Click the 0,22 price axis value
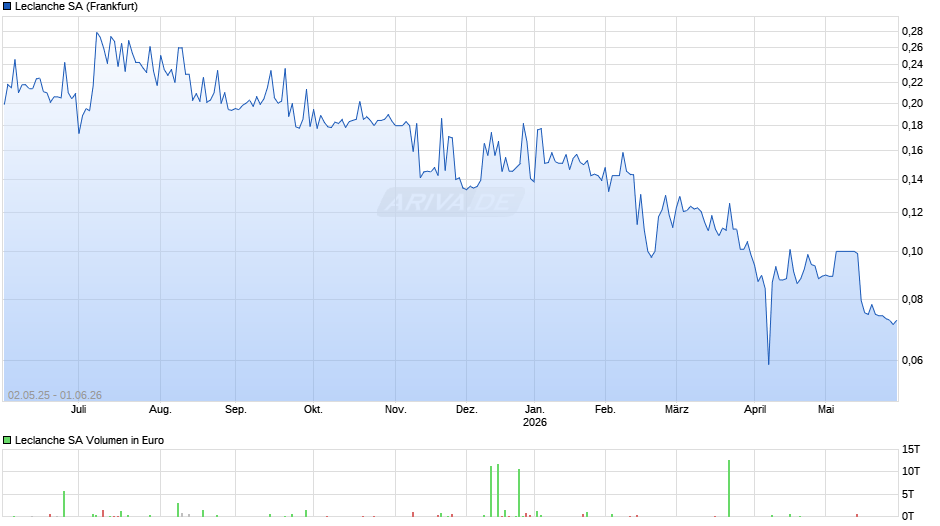 912,82
